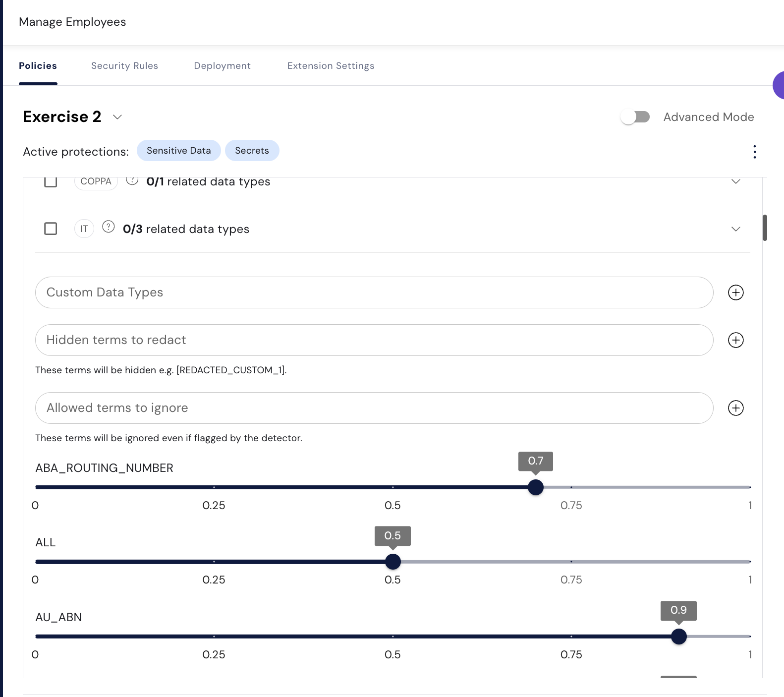
Task: Check the IT data types checkbox
Action: [x=51, y=229]
